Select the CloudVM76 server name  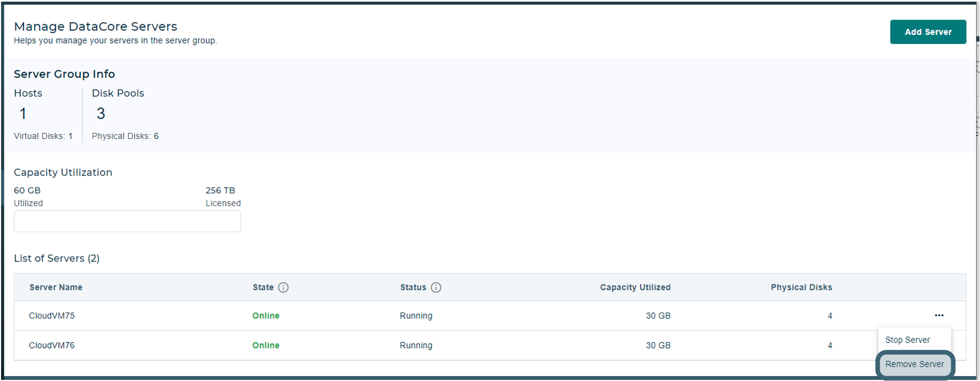(x=52, y=345)
